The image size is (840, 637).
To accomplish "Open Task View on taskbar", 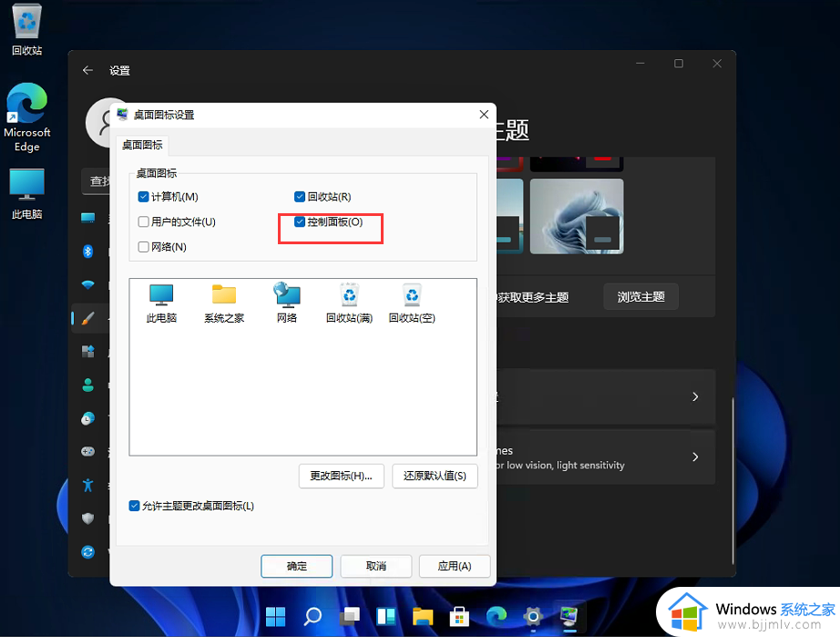I will click(349, 617).
